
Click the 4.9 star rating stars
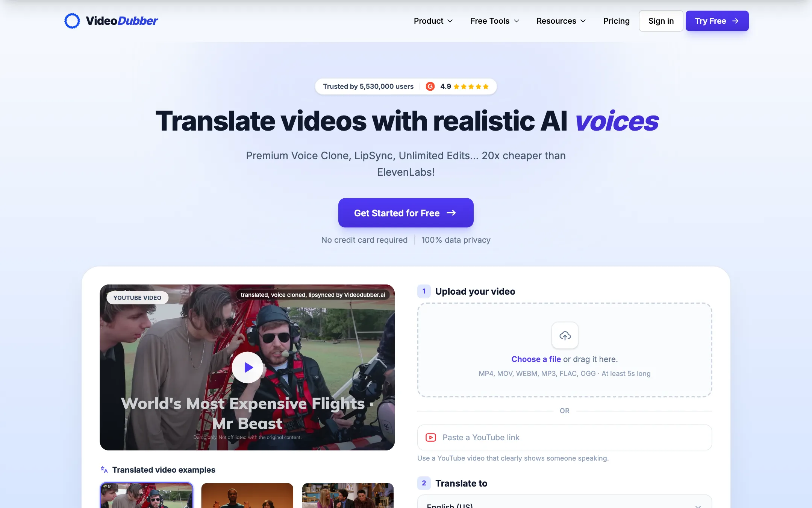471,87
